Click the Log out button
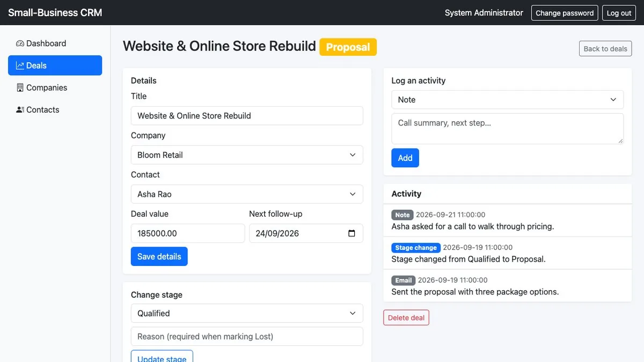 coord(619,13)
